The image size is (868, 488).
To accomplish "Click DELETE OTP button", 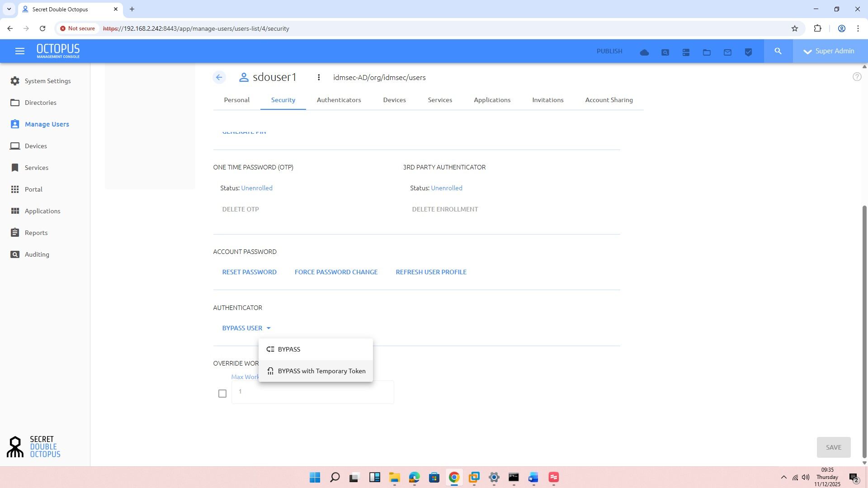I will point(241,209).
